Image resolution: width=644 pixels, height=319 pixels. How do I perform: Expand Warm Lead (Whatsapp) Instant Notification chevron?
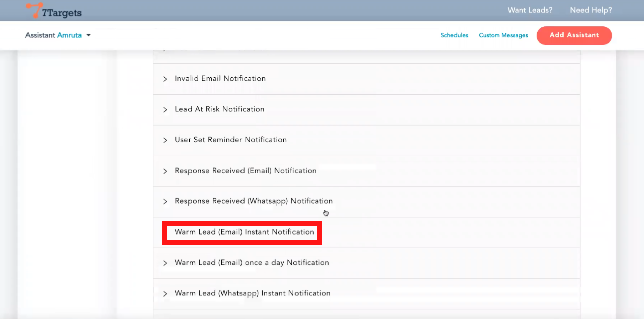pyautogui.click(x=165, y=294)
